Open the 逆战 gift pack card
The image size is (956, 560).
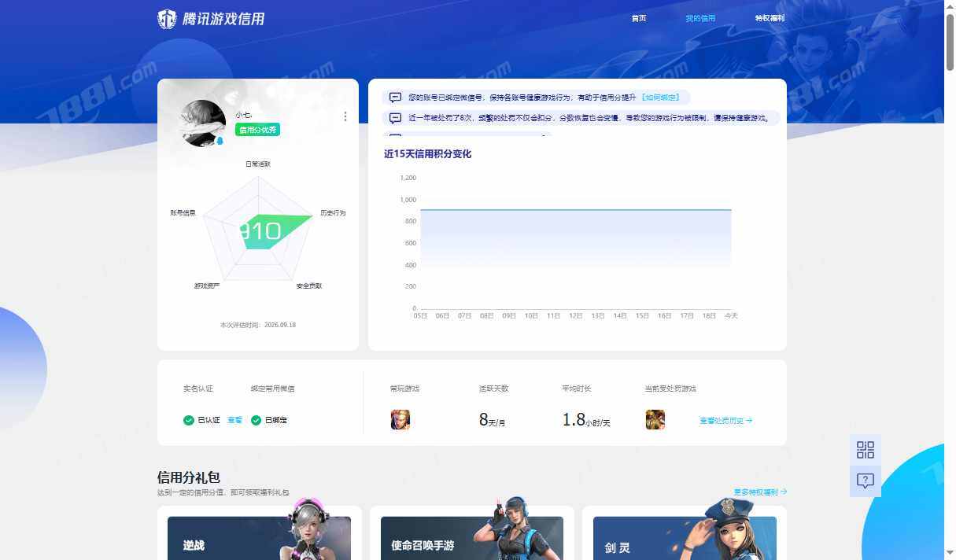[x=260, y=535]
